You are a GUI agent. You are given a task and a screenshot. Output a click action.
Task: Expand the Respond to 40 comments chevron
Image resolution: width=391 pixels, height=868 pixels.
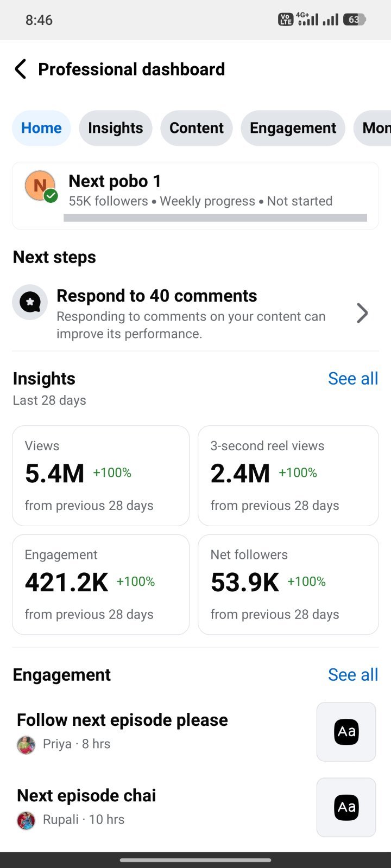[x=362, y=313]
